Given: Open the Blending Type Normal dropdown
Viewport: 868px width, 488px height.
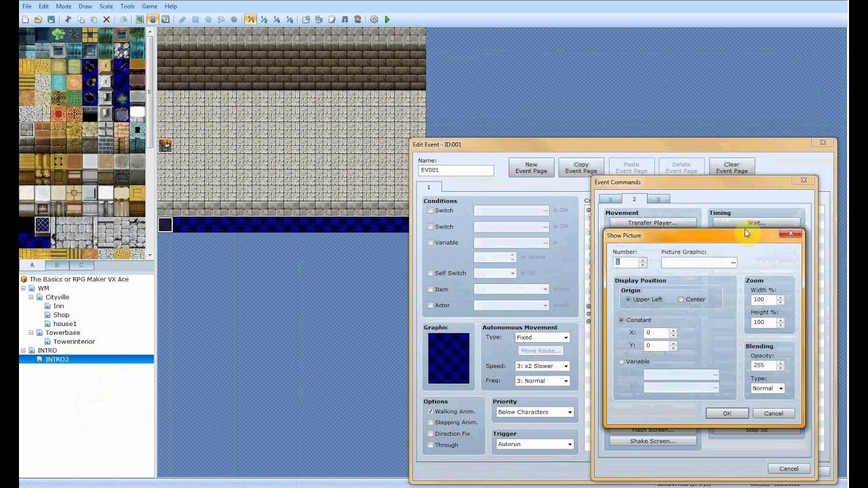Looking at the screenshot, I should click(x=768, y=388).
